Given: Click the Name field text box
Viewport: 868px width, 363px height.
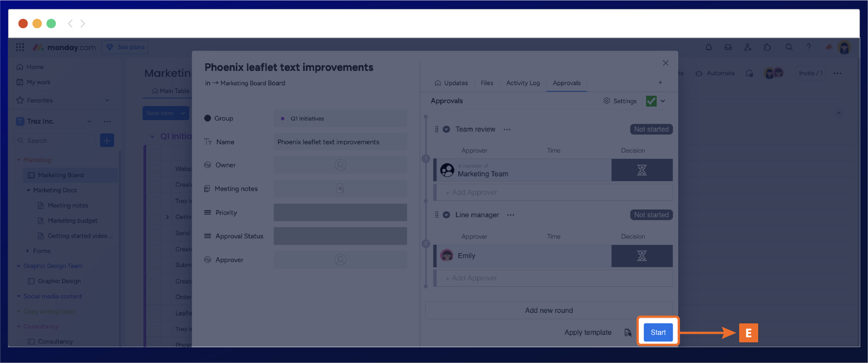Looking at the screenshot, I should [340, 142].
